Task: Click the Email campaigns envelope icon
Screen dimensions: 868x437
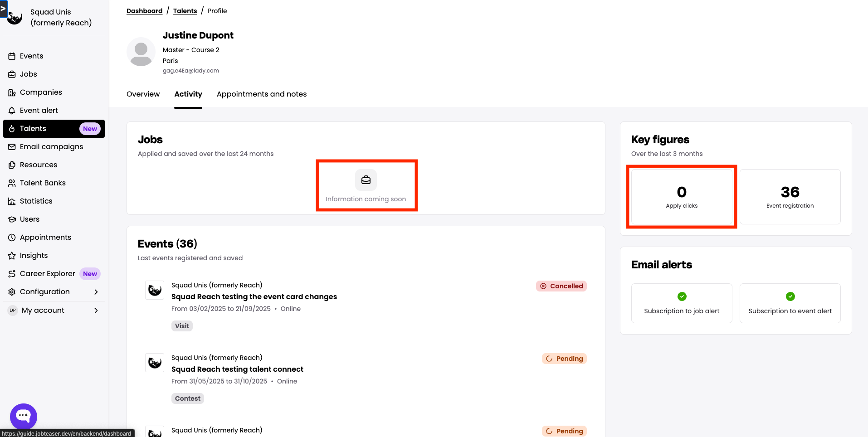Action: point(12,147)
